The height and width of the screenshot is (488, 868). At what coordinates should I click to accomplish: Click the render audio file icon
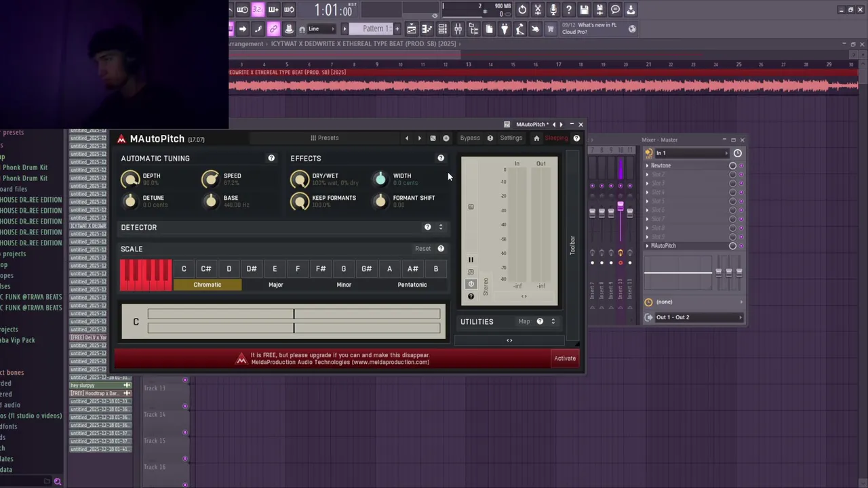tap(600, 9)
